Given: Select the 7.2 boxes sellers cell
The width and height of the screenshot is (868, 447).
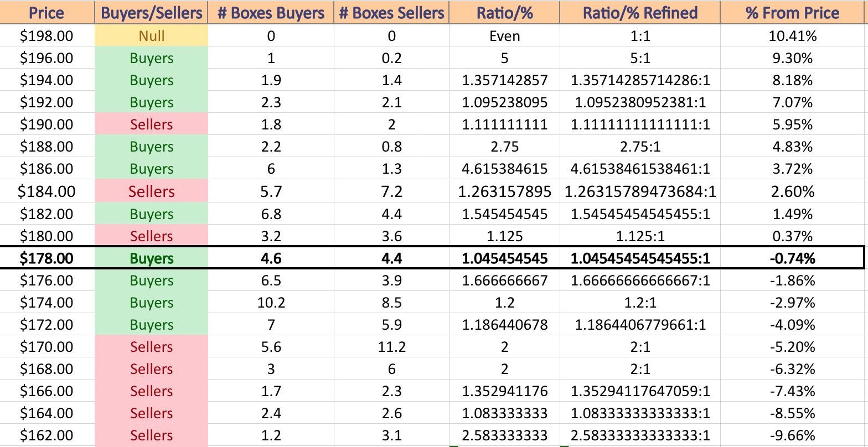Looking at the screenshot, I should pyautogui.click(x=391, y=191).
